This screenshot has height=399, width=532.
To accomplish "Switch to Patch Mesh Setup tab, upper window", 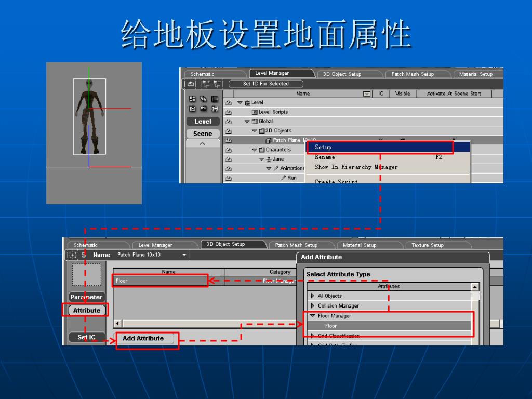I will click(x=417, y=74).
